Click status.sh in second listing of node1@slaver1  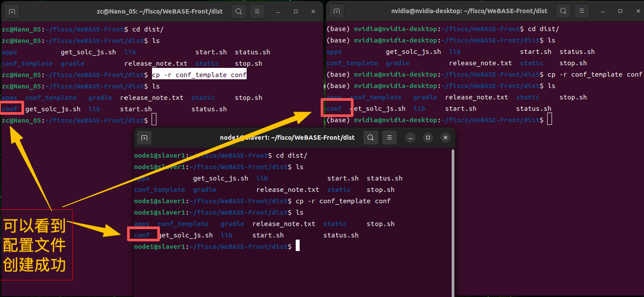pos(341,235)
